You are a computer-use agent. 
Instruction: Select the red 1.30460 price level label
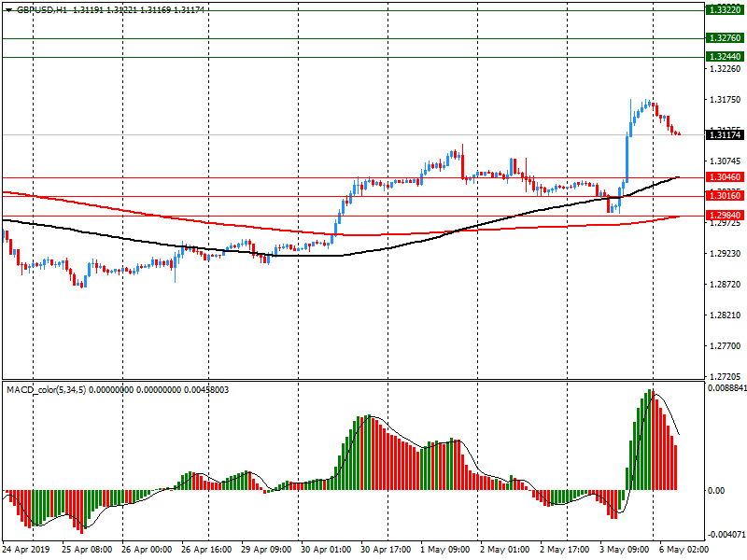coord(725,177)
